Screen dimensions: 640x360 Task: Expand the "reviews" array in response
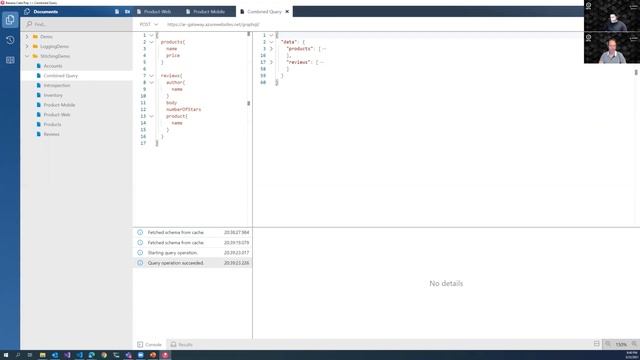click(x=271, y=62)
